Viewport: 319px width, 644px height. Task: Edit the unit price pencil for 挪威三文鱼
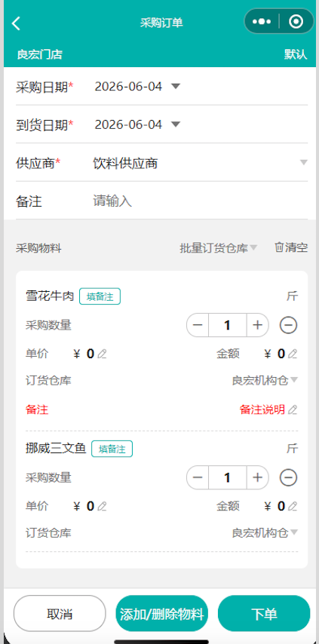103,506
